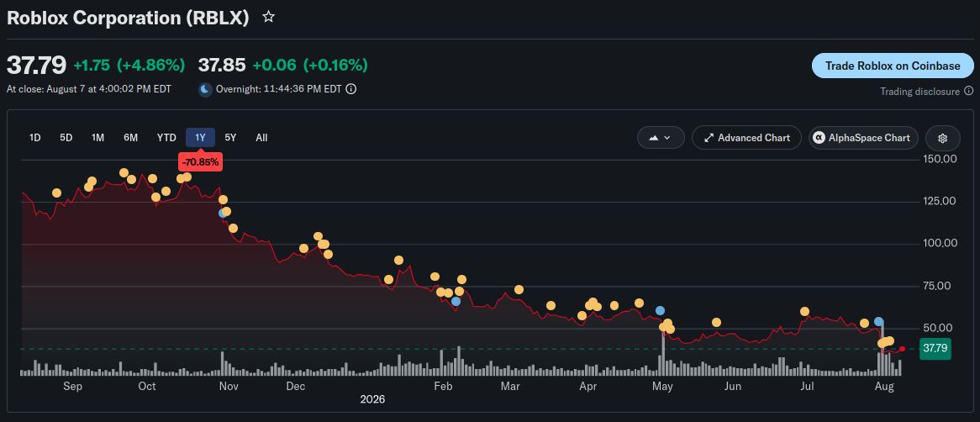Click the 37.79 current price label on axis
The width and height of the screenshot is (980, 422).
click(935, 348)
